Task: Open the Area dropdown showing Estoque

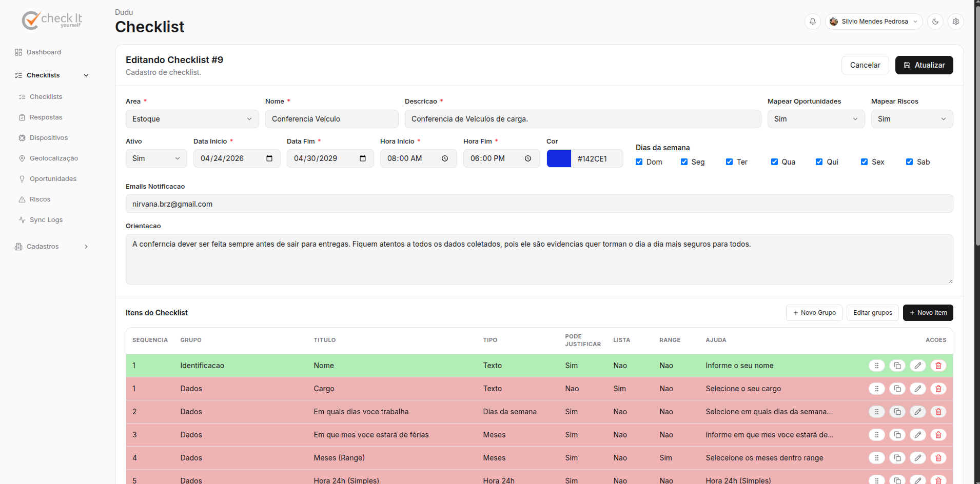Action: coord(192,119)
